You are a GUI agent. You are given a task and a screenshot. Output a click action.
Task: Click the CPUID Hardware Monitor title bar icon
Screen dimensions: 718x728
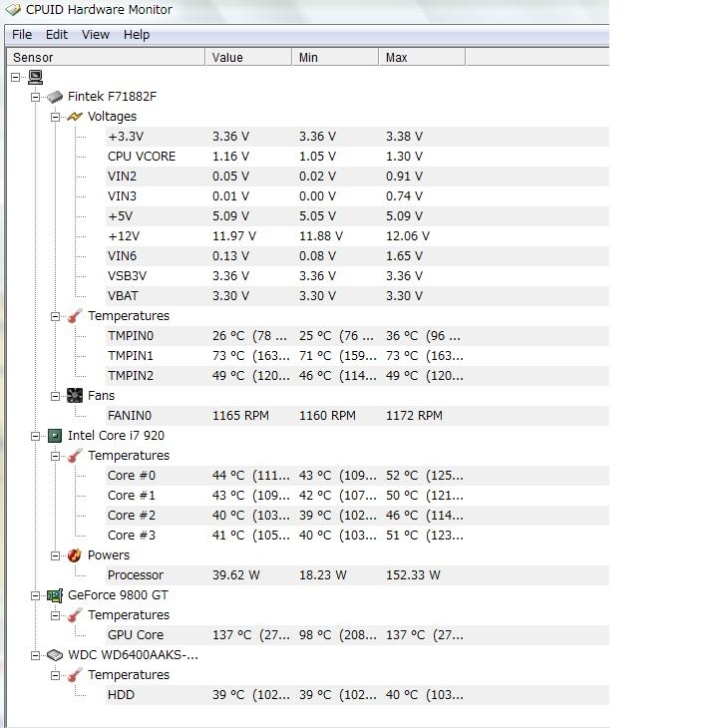tap(13, 9)
